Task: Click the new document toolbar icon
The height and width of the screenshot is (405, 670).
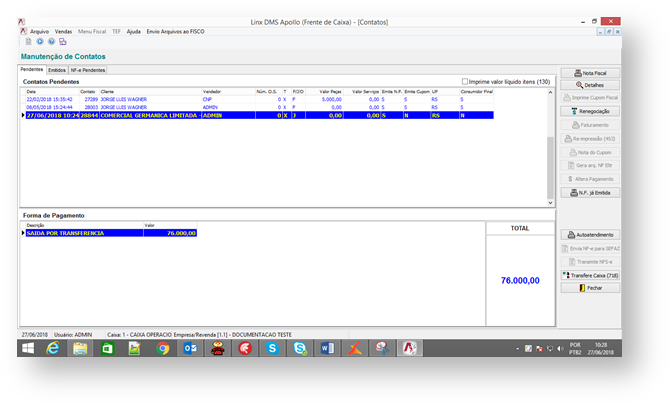Action: point(29,41)
